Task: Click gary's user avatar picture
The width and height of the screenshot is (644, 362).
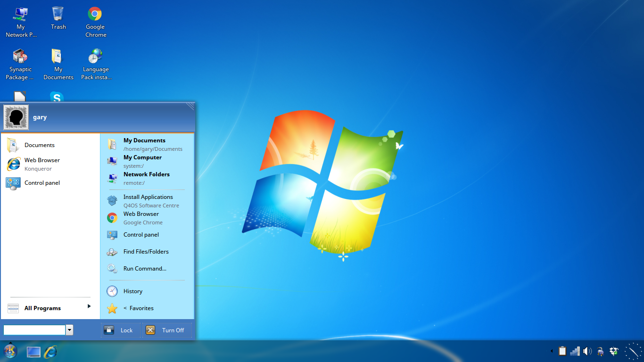Action: 16,117
